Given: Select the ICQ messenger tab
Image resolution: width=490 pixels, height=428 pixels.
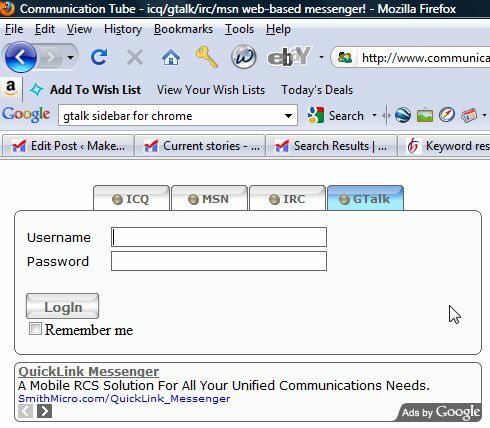Looking at the screenshot, I should (131, 199).
